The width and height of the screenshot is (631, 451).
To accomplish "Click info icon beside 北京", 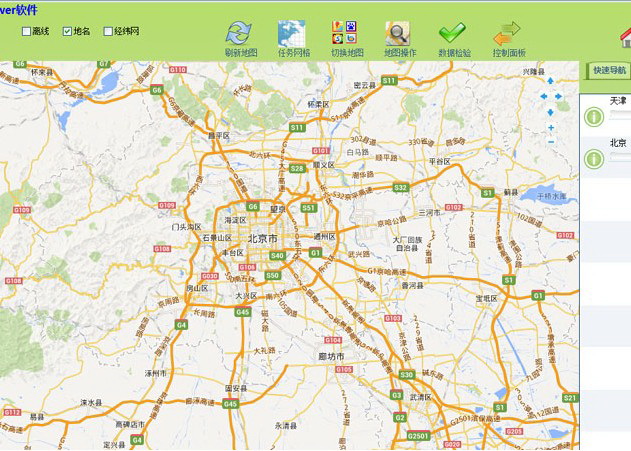I will pyautogui.click(x=594, y=159).
